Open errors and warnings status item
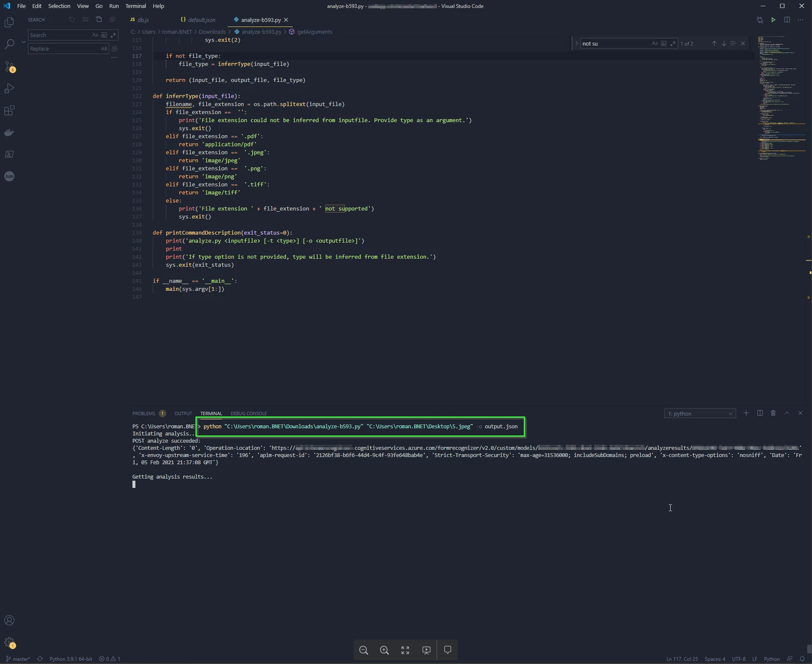Viewport: 812px width, 664px height. [x=109, y=659]
